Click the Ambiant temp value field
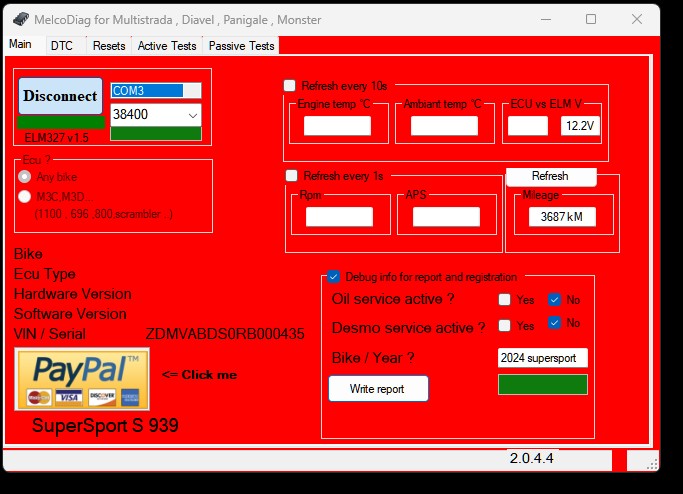Viewport: 683px width, 494px height. 444,126
